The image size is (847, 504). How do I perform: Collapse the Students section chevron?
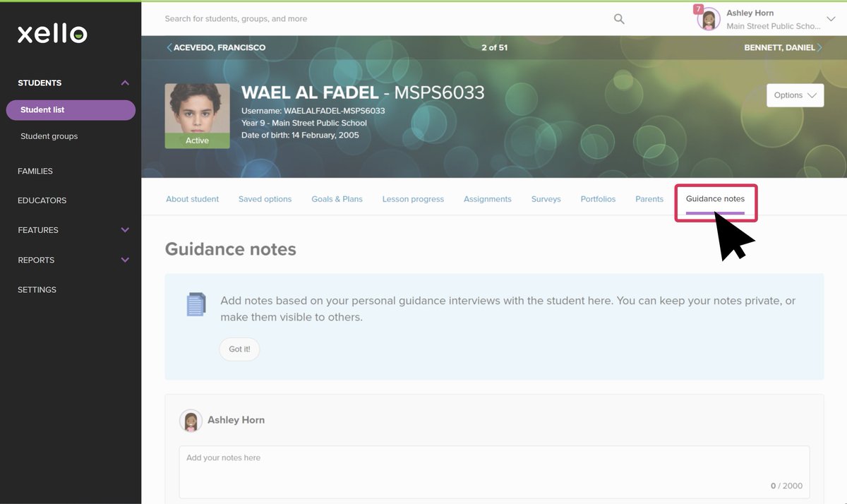tap(125, 83)
